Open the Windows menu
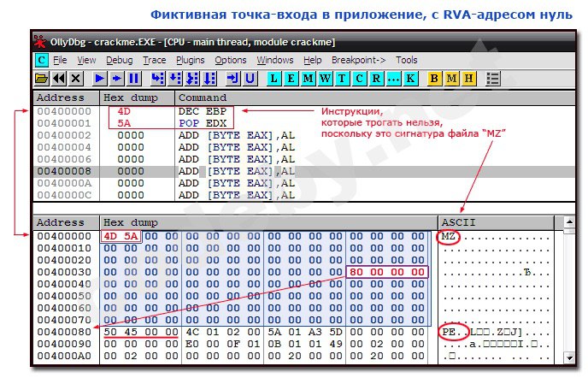The width and height of the screenshot is (588, 378). (275, 60)
